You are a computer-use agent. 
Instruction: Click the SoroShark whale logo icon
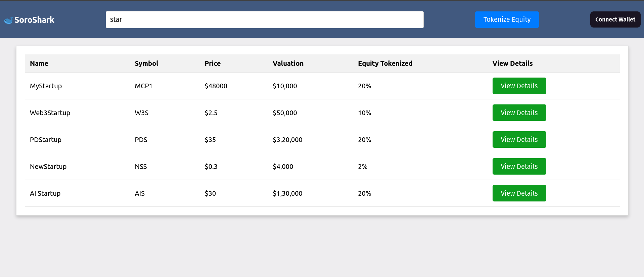[x=8, y=20]
